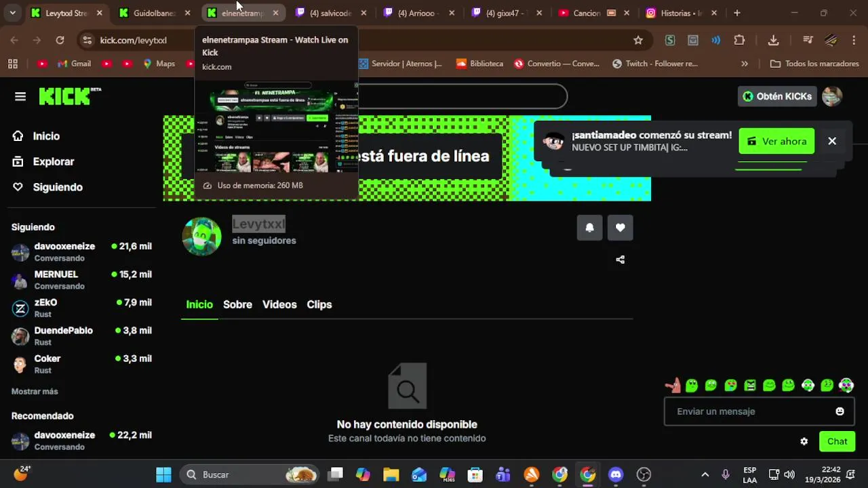This screenshot has height=488, width=868.
Task: Open Discord from taskbar
Action: pyautogui.click(x=615, y=474)
